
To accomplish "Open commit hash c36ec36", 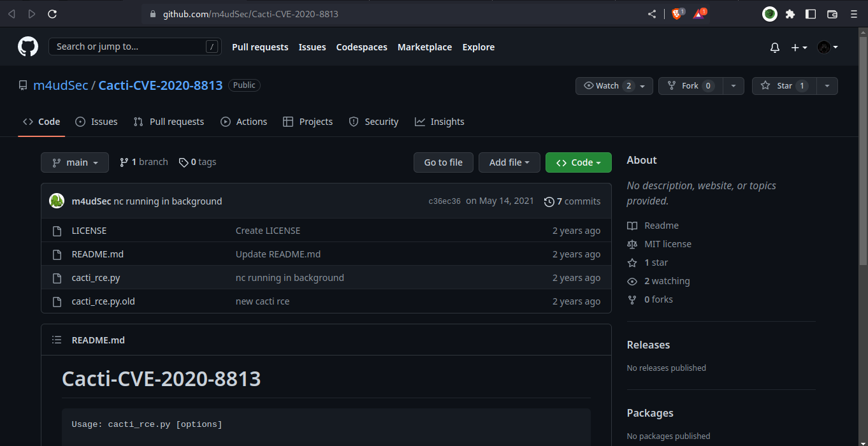I will [x=444, y=201].
